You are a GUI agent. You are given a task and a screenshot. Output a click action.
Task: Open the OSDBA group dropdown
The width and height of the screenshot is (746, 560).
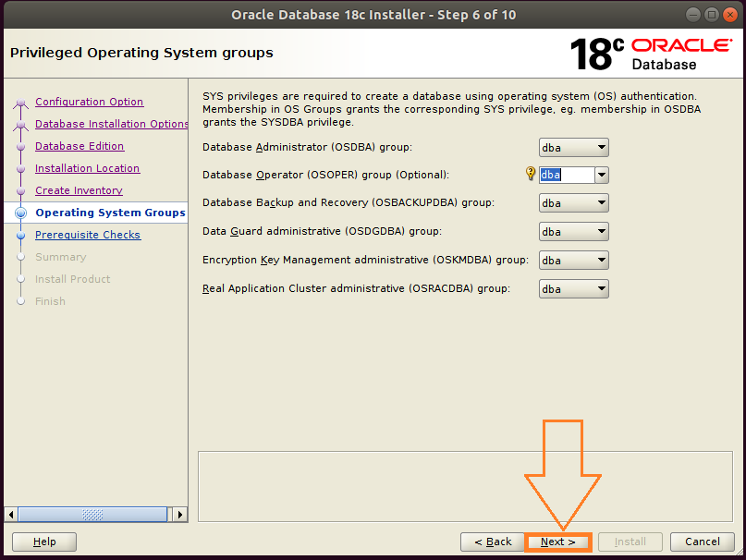pos(573,148)
